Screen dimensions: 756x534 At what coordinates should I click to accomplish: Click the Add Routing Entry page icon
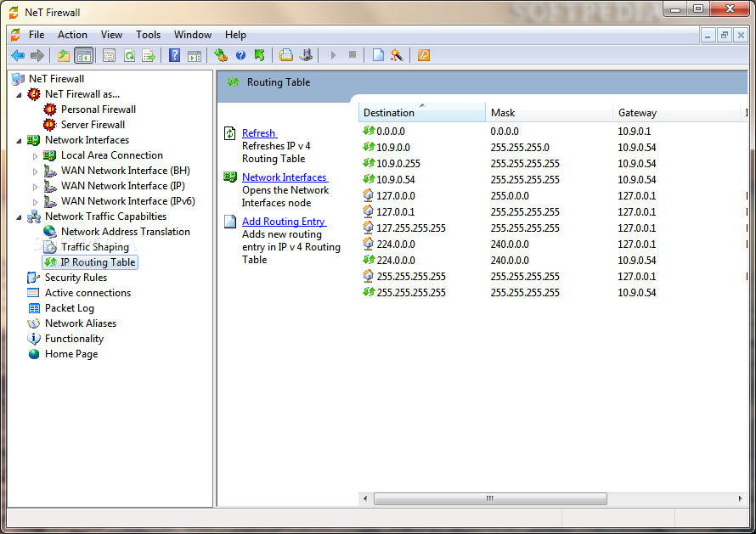[230, 222]
